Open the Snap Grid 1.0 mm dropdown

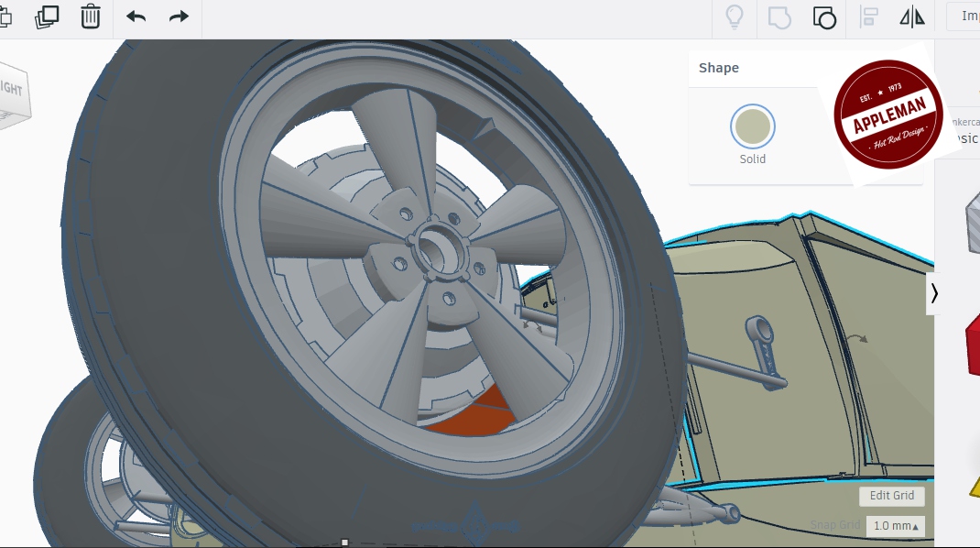click(895, 526)
